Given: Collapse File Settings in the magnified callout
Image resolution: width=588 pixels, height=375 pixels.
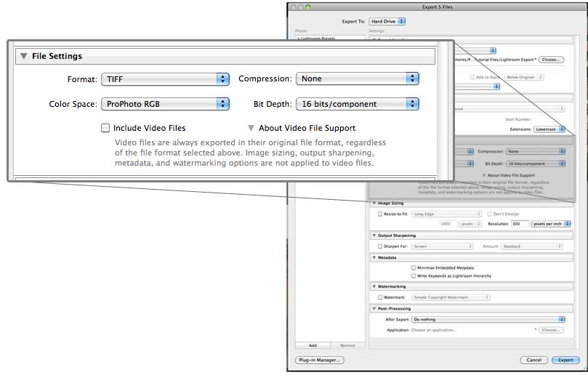Looking at the screenshot, I should (x=24, y=56).
